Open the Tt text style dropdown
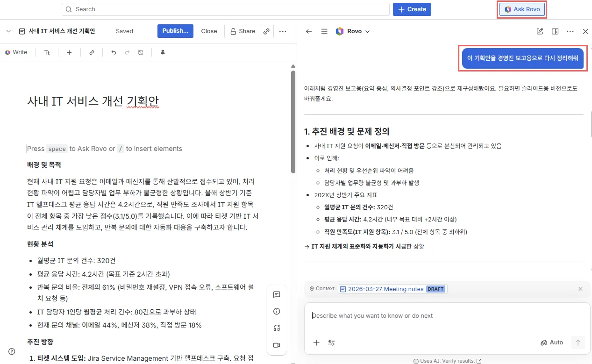This screenshot has width=592, height=364. 47,53
